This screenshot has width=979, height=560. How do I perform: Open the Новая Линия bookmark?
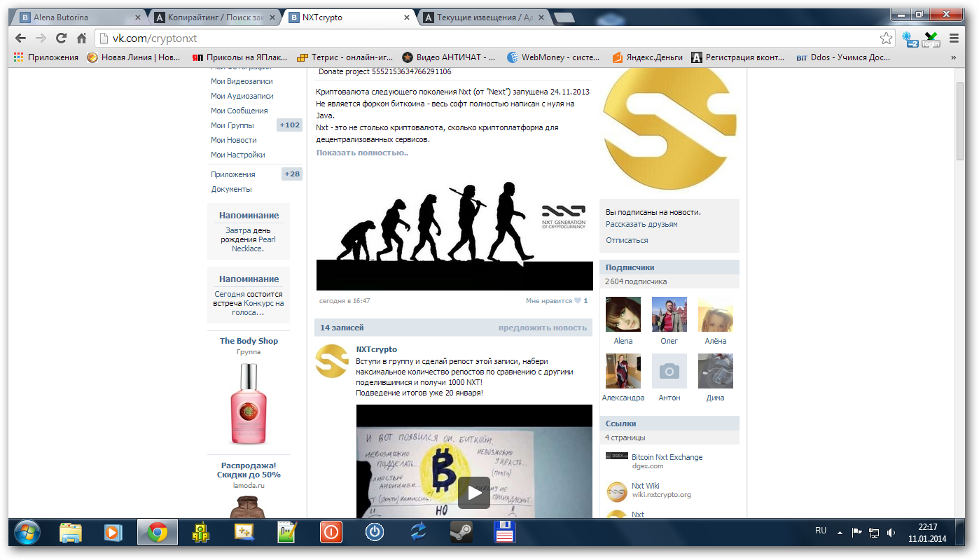(134, 57)
